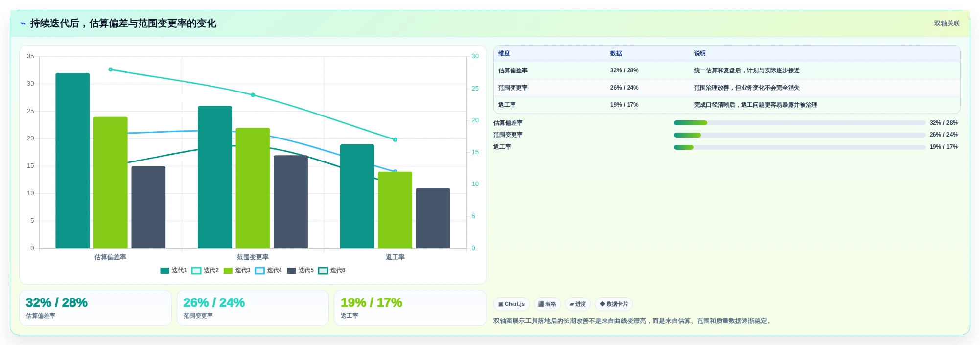The image size is (980, 345).
Task: Click the 范围治理改善 description text
Action: pyautogui.click(x=747, y=88)
